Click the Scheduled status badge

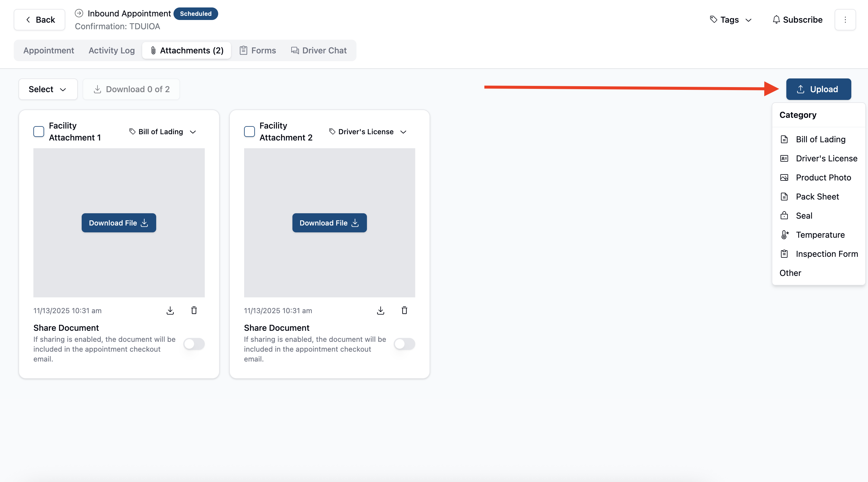point(196,14)
